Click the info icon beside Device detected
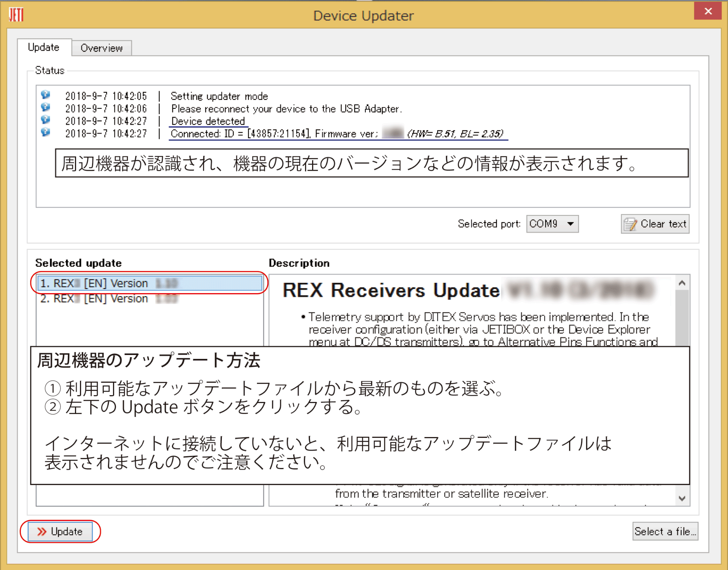728x570 pixels. click(x=45, y=120)
